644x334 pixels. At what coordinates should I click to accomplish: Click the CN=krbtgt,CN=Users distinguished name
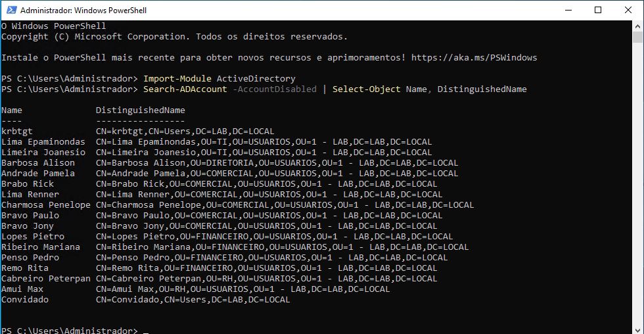pos(185,131)
